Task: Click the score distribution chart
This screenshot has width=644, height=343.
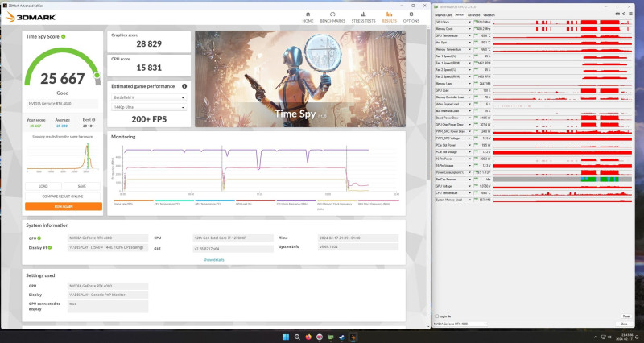Action: [63, 157]
